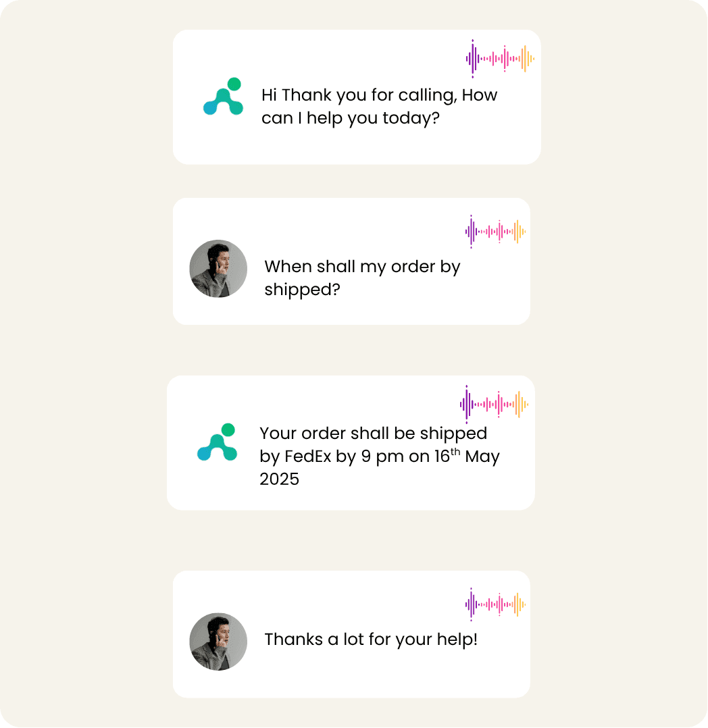
Task: Click the word "shipped?" in the caller's question
Action: (302, 290)
